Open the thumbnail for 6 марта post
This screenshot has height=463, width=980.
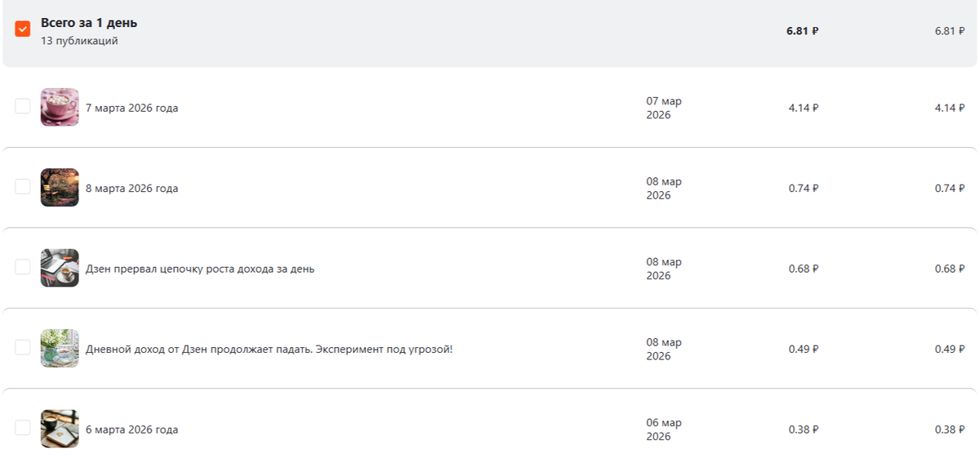[60, 429]
